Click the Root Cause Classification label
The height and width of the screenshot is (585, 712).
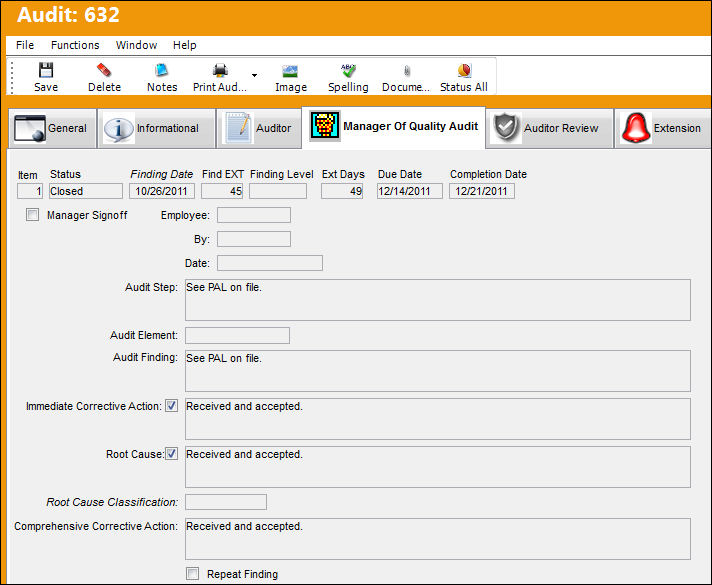pyautogui.click(x=112, y=502)
